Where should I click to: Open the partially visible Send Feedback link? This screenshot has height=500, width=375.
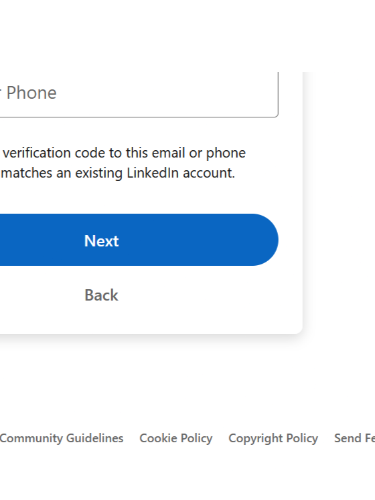pos(355,438)
